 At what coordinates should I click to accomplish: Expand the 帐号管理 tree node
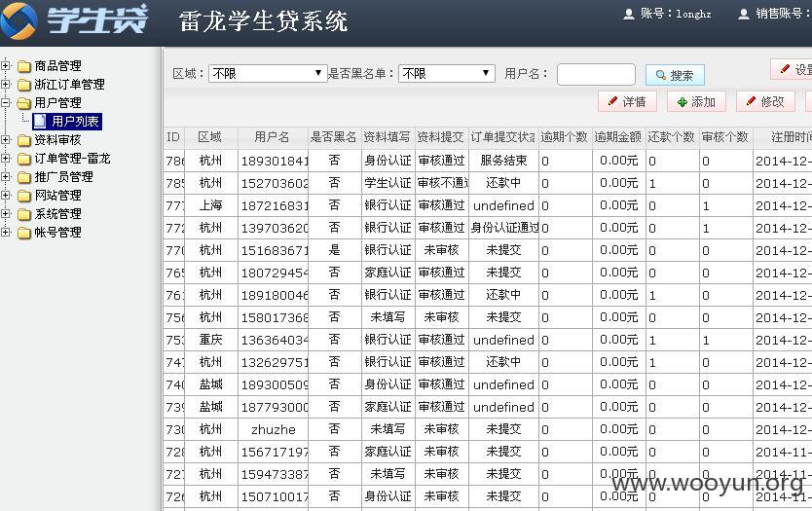(5, 232)
